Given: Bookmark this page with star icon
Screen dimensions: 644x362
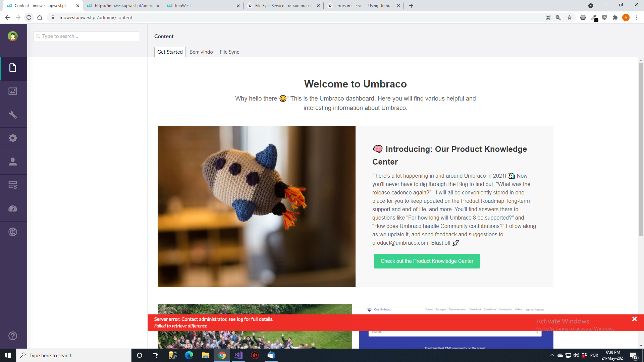Looking at the screenshot, I should coord(570,17).
